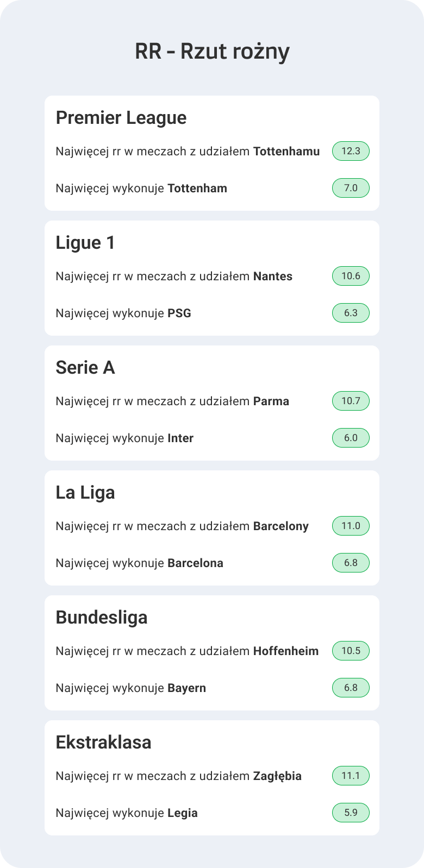Select the 10.7 badge for Parma
The height and width of the screenshot is (868, 424).
point(351,401)
